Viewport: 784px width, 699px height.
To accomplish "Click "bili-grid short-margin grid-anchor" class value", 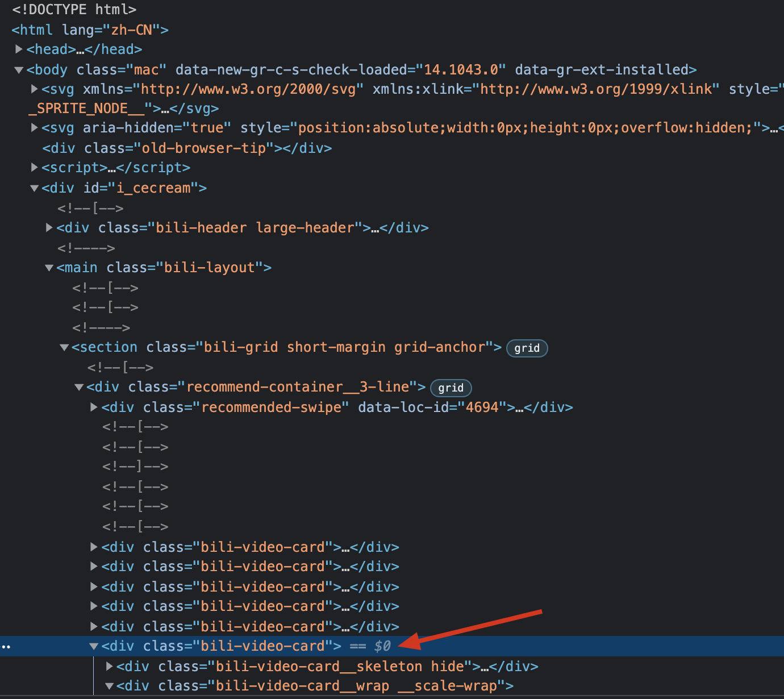I will (x=344, y=347).
